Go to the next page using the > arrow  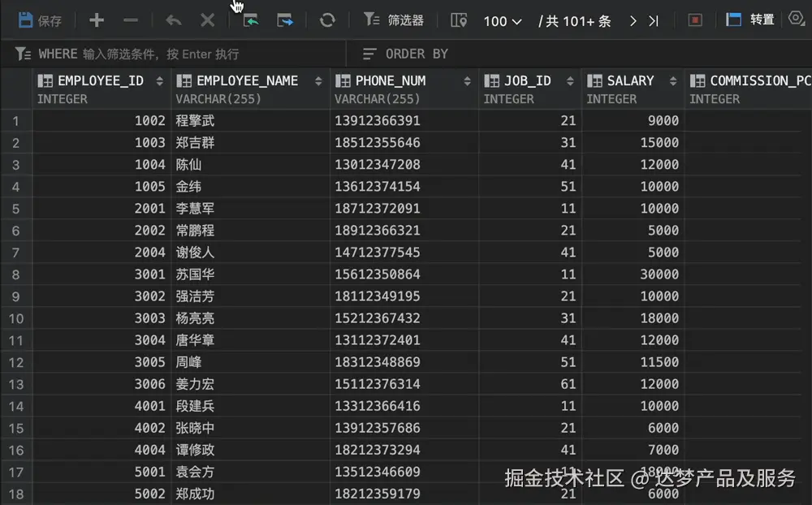[633, 22]
